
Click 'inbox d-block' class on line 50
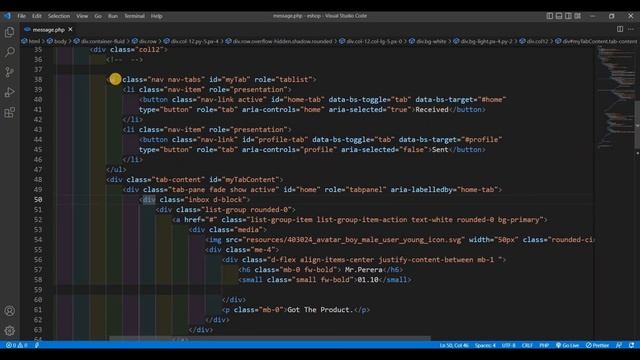click(x=217, y=200)
